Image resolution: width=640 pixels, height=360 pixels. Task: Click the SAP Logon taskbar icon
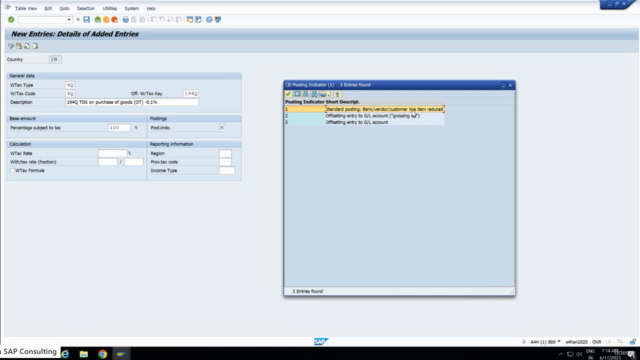[x=121, y=354]
